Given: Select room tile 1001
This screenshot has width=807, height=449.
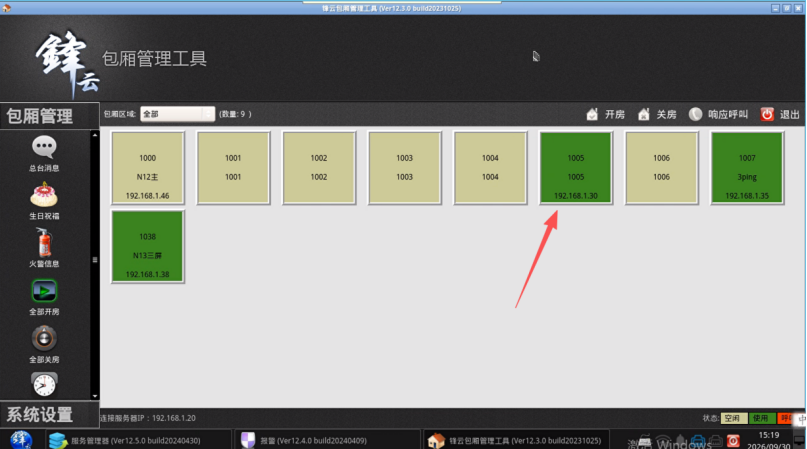Looking at the screenshot, I should point(233,168).
